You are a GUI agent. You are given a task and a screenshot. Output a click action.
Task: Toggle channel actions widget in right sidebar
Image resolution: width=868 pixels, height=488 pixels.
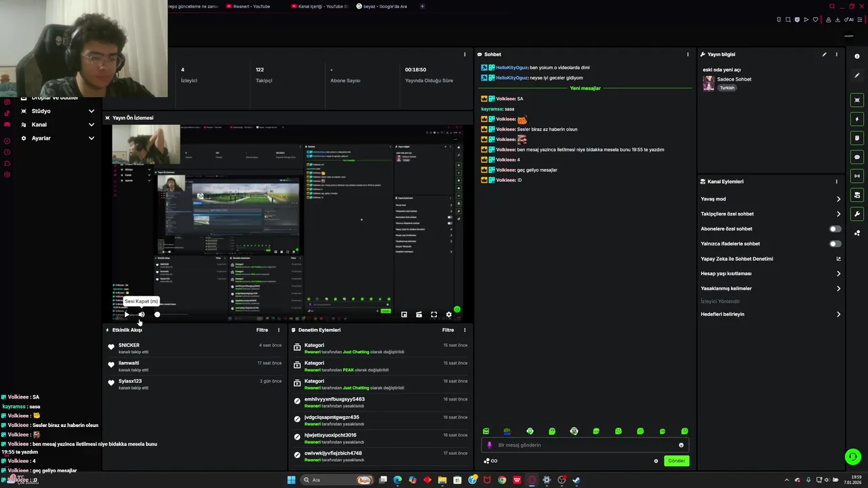pyautogui.click(x=857, y=195)
